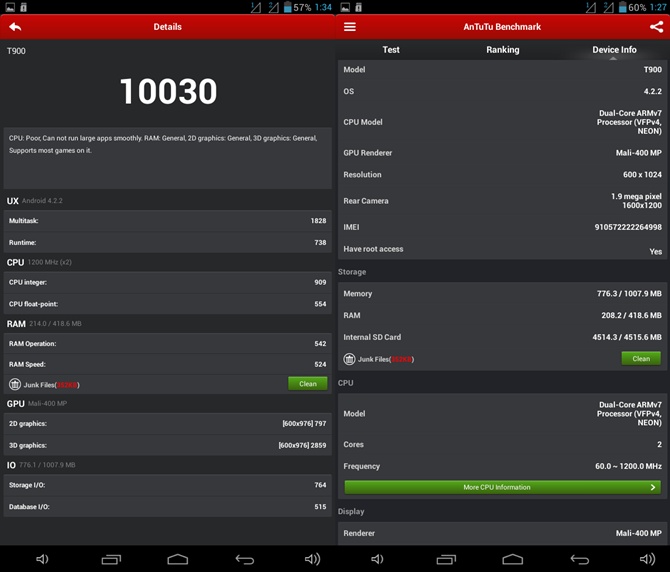Image resolution: width=670 pixels, height=572 pixels.
Task: Tap back button in left navigation bar
Action: (x=245, y=559)
